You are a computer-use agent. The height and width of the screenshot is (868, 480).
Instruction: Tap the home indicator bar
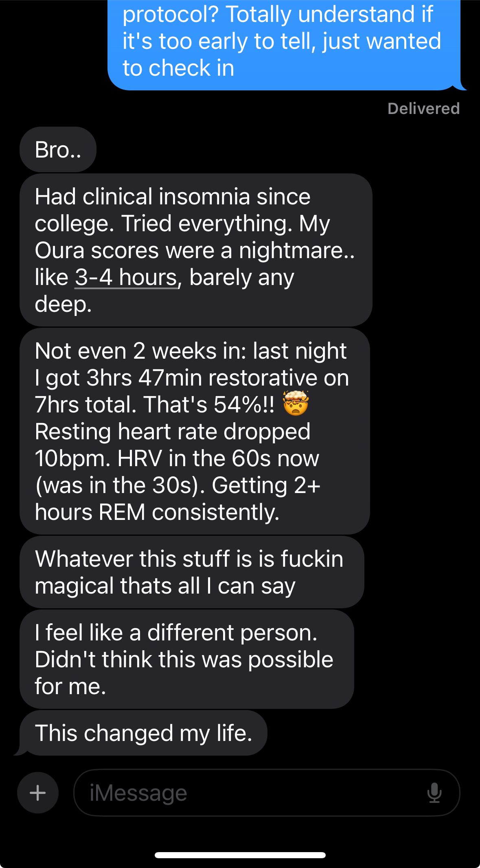click(x=240, y=855)
